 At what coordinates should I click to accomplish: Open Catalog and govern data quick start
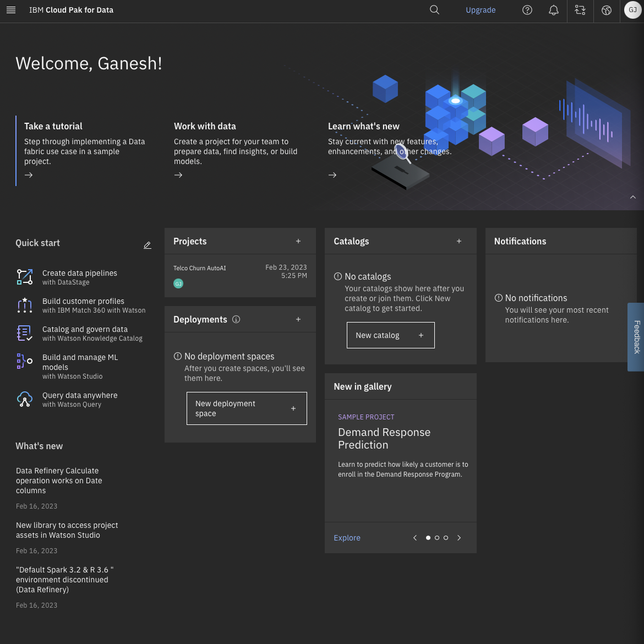(x=85, y=329)
